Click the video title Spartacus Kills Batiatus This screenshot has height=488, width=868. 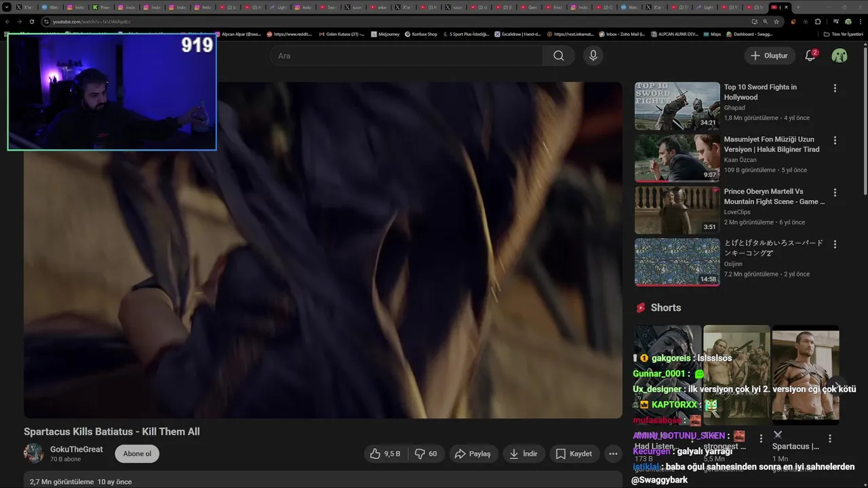click(112, 432)
